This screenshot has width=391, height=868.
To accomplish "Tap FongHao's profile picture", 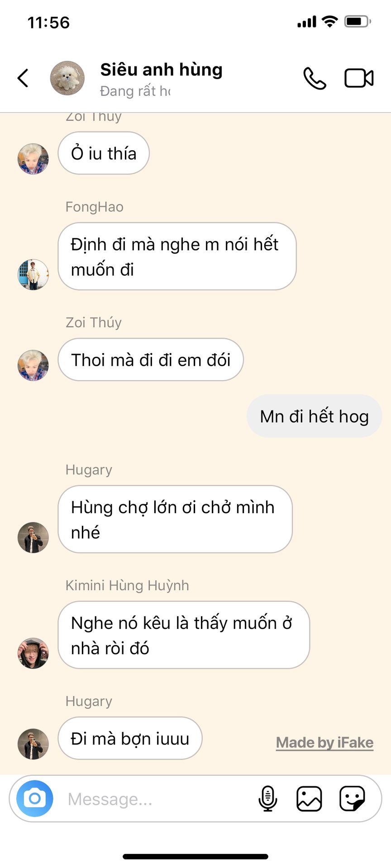I will pos(33,274).
